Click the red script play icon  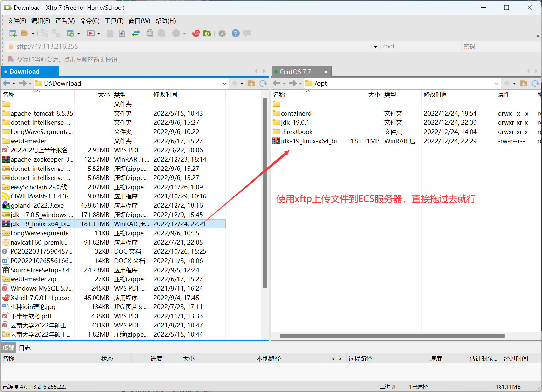click(x=90, y=33)
